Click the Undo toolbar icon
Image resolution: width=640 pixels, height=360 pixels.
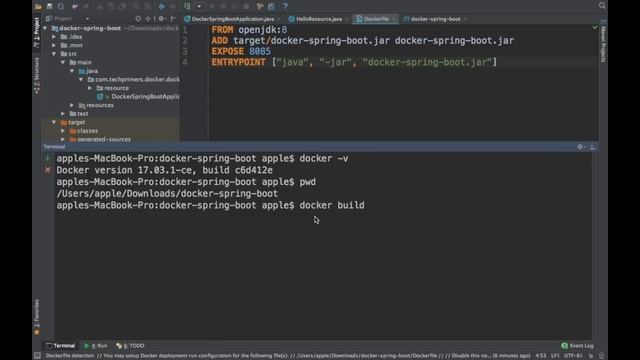point(75,6)
